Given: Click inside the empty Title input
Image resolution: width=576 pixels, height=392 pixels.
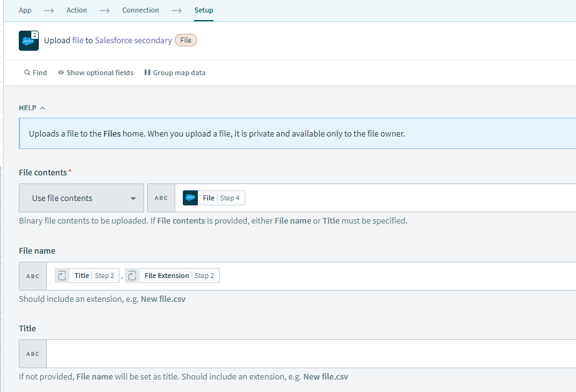Looking at the screenshot, I should pyautogui.click(x=311, y=354).
